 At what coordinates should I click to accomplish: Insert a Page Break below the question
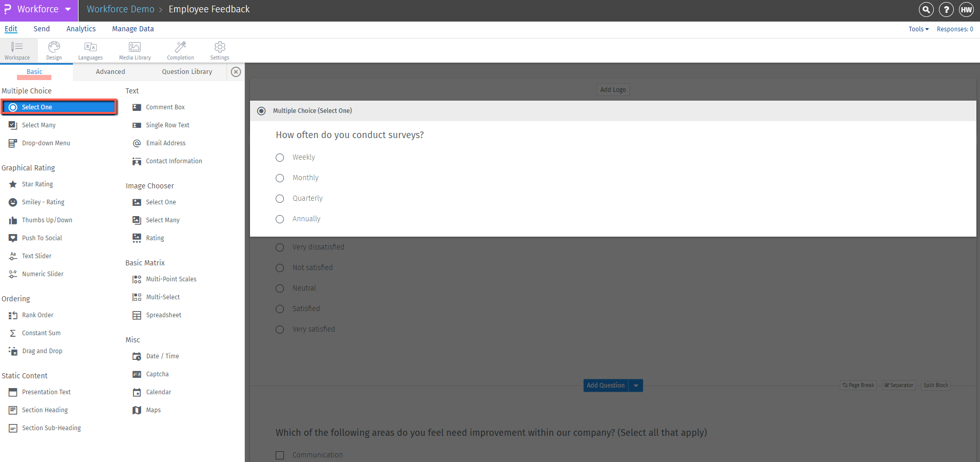pos(857,385)
